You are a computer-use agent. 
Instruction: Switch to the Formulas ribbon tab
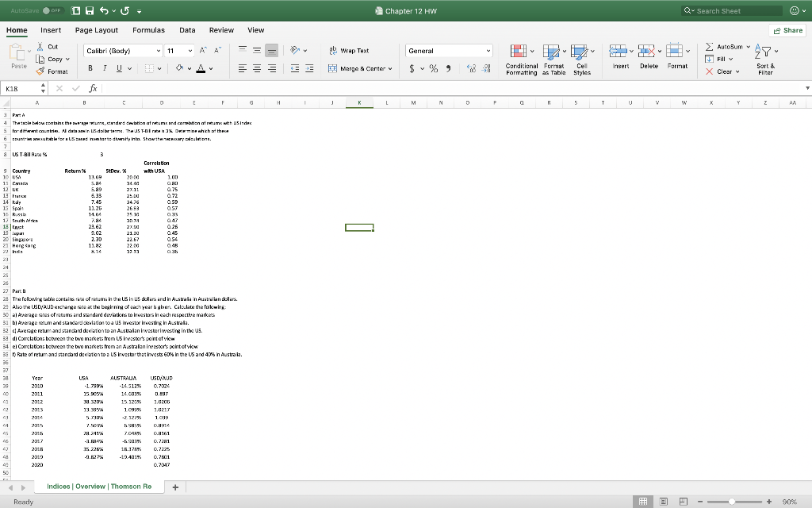point(148,30)
